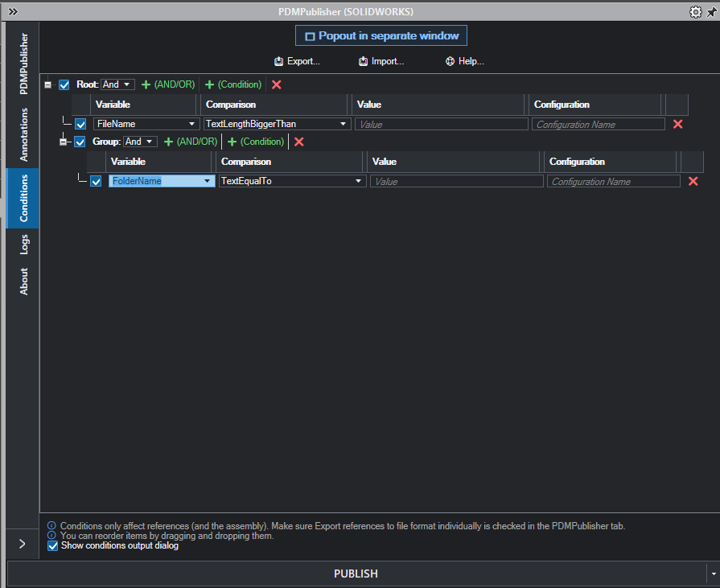Screen dimensions: 720x588
Task: Open PUBLISH button dropdown arrow
Action: click(x=713, y=574)
